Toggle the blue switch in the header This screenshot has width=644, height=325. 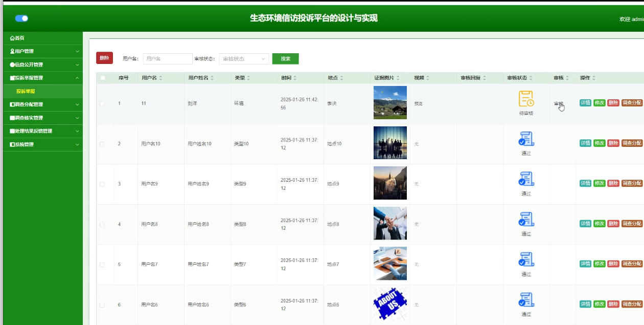point(21,18)
